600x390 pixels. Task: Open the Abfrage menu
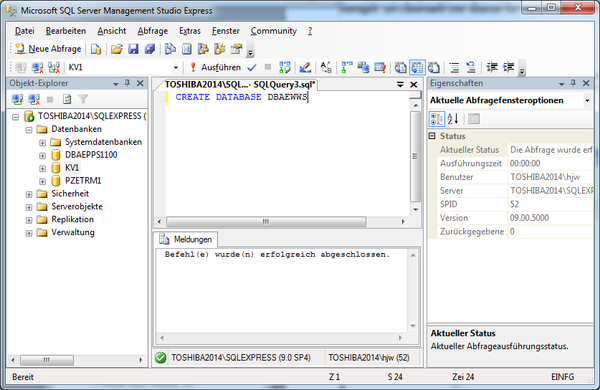[x=153, y=31]
